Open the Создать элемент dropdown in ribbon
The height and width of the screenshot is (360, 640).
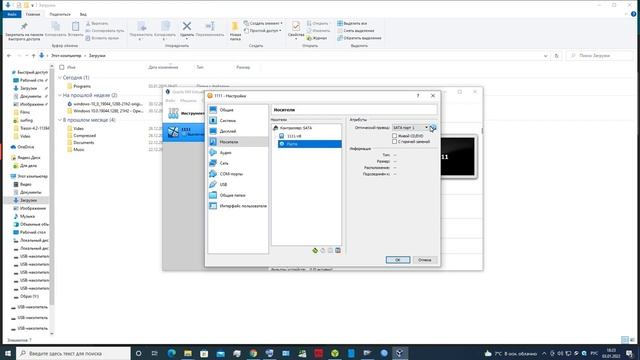point(263,23)
